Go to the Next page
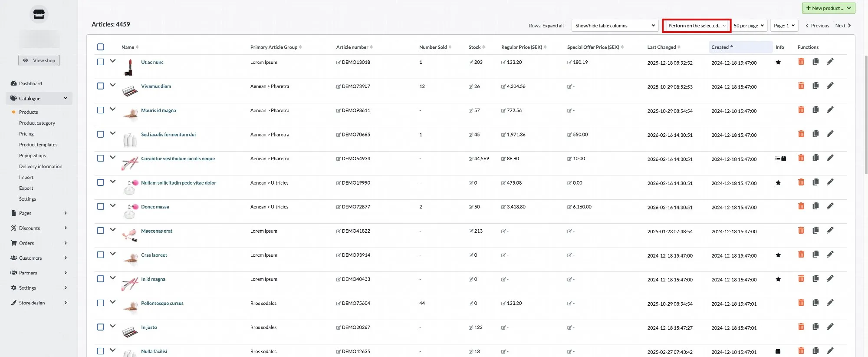The height and width of the screenshot is (357, 868). pos(843,26)
